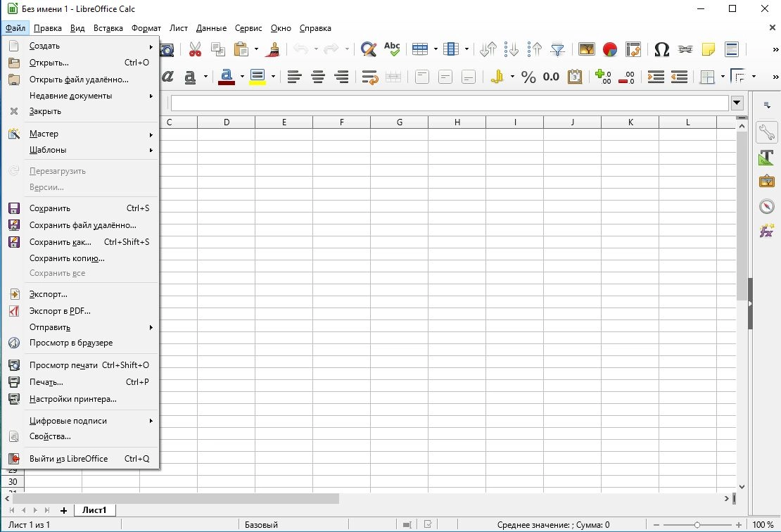The width and height of the screenshot is (781, 532).
Task: Apply dark red font color swatch
Action: 227,83
